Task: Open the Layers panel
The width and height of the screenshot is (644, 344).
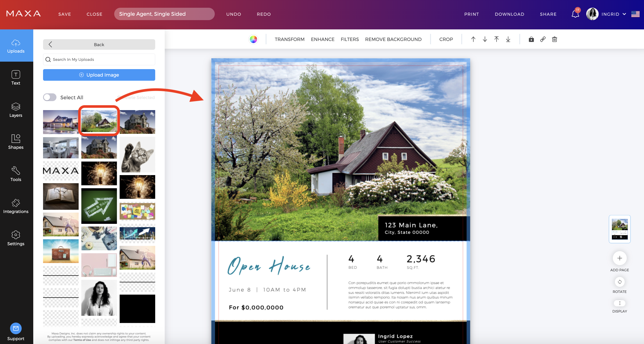Action: 16,110
